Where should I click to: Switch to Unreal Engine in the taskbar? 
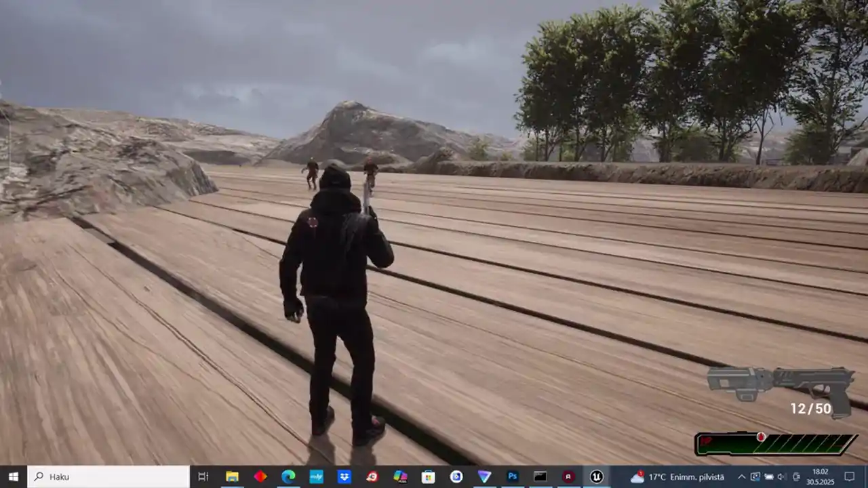pos(597,476)
